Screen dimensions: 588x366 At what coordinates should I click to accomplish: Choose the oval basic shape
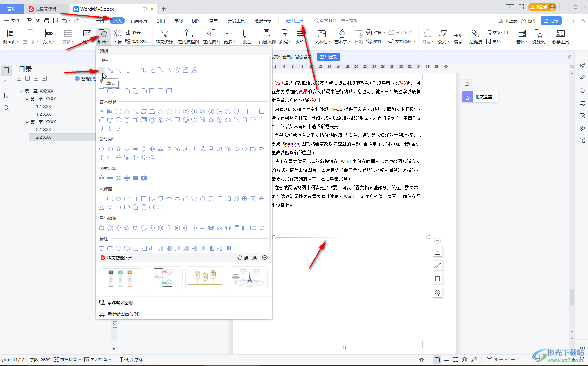coord(119,111)
